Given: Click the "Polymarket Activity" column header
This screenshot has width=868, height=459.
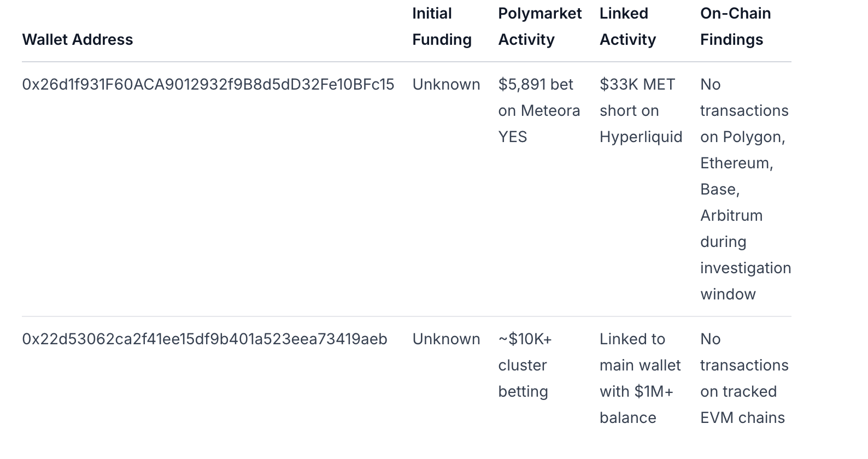Looking at the screenshot, I should [539, 27].
